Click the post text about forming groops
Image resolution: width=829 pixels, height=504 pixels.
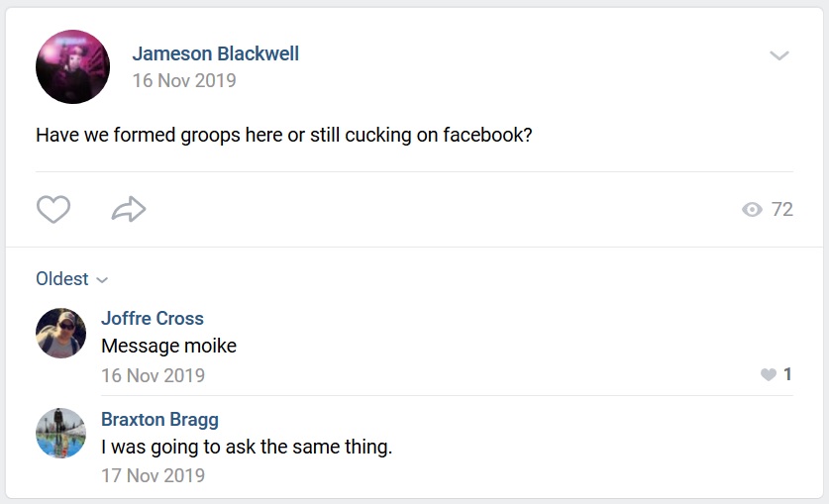coord(284,136)
